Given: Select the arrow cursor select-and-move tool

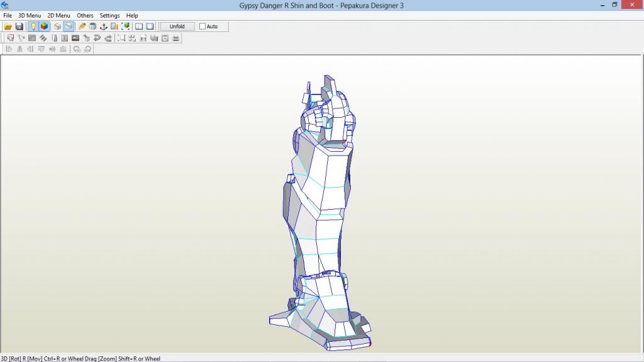Looking at the screenshot, I should coord(11,38).
